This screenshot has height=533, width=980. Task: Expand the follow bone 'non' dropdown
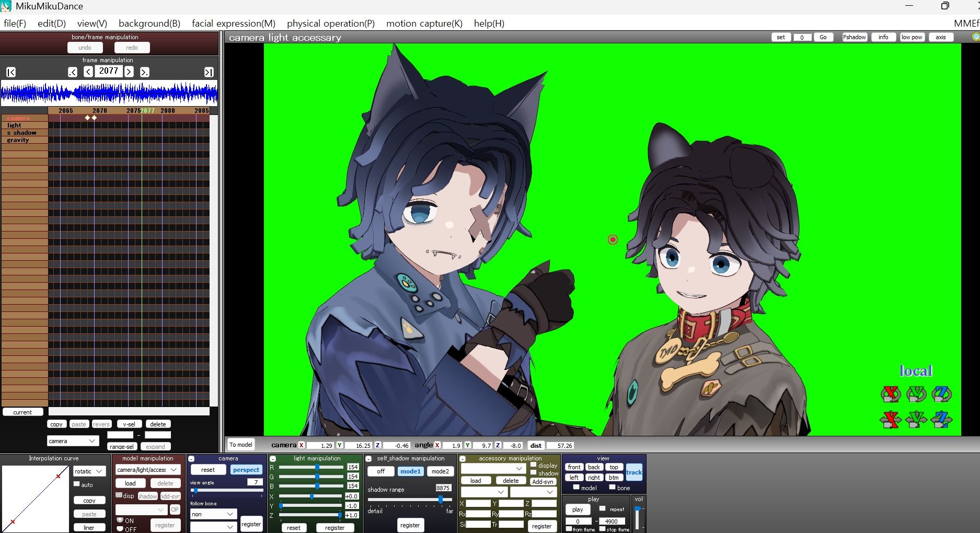tap(213, 514)
